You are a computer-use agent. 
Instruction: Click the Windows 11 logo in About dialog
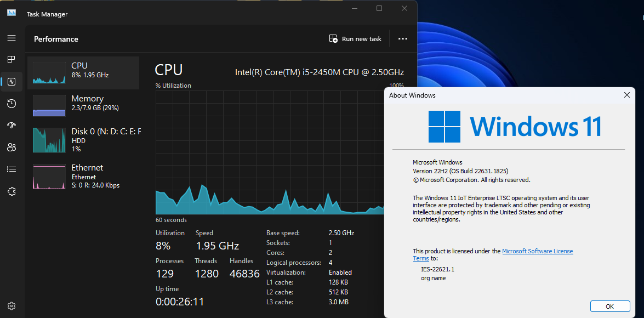515,126
